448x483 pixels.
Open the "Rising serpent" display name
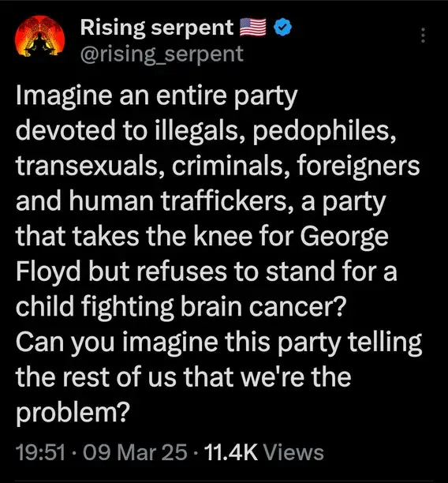[157, 28]
